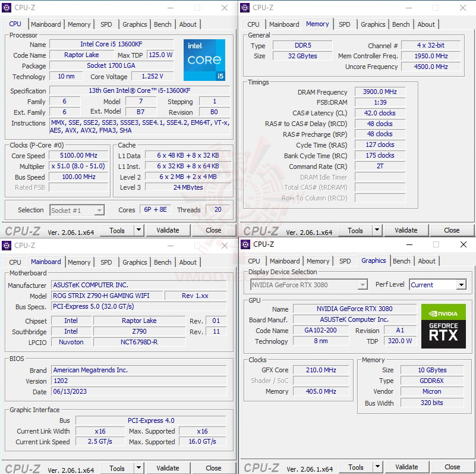Image resolution: width=476 pixels, height=474 pixels.
Task: Open About tab in CPU window
Action: point(188,24)
